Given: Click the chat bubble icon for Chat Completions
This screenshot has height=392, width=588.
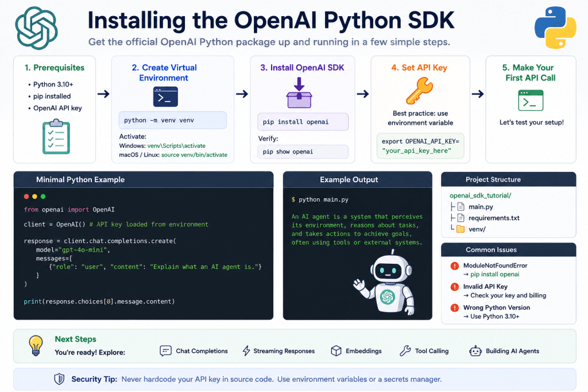Looking at the screenshot, I should [165, 351].
